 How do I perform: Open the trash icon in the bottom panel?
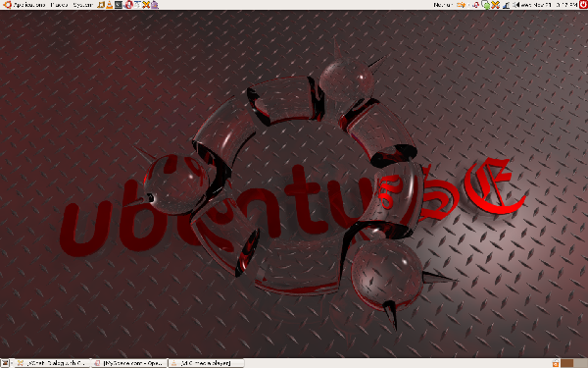(556, 363)
